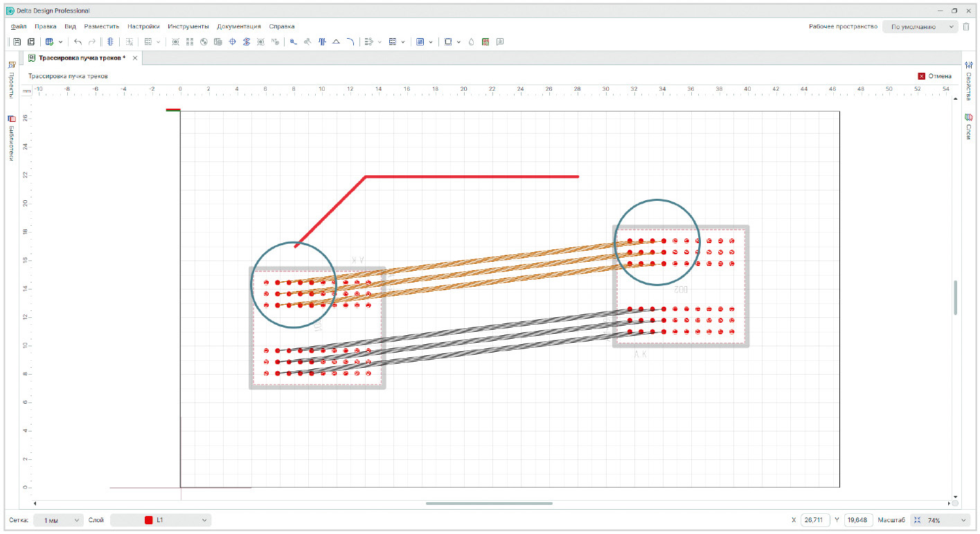Click the red L1 layer color swatch
The width and height of the screenshot is (980, 534).
click(x=148, y=520)
